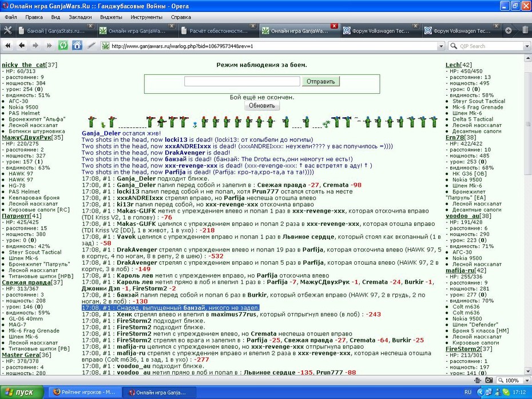Open a new tab with plus icon
This screenshot has width=532, height=399.
click(508, 30)
